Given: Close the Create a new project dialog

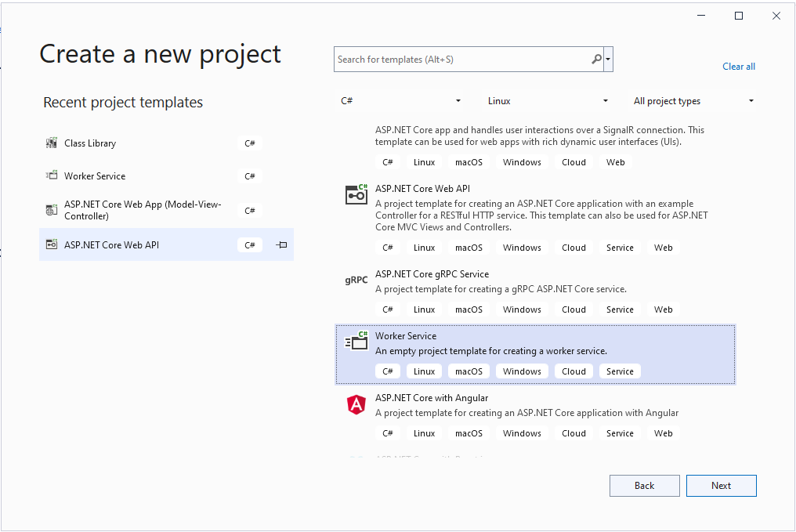Looking at the screenshot, I should 776,16.
